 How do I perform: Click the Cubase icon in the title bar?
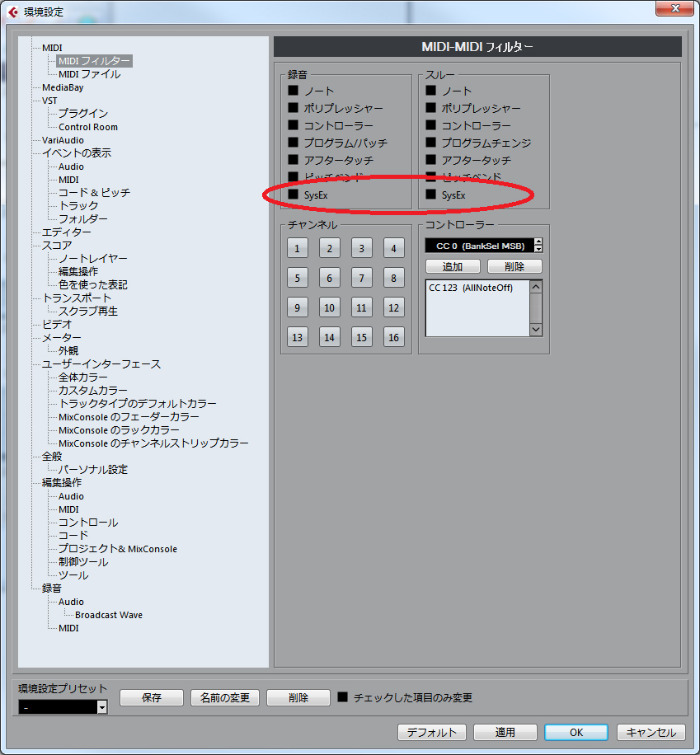(x=12, y=12)
